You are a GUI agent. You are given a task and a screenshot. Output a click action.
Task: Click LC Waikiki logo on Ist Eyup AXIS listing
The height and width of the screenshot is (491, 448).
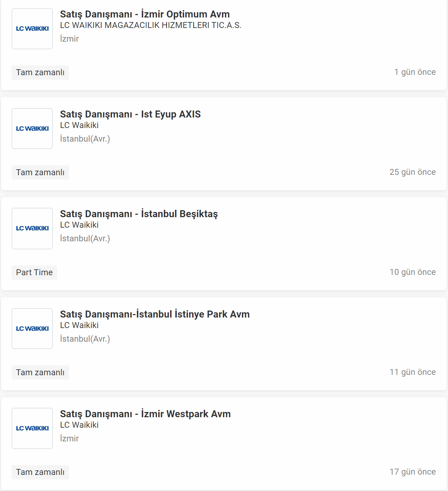point(32,129)
